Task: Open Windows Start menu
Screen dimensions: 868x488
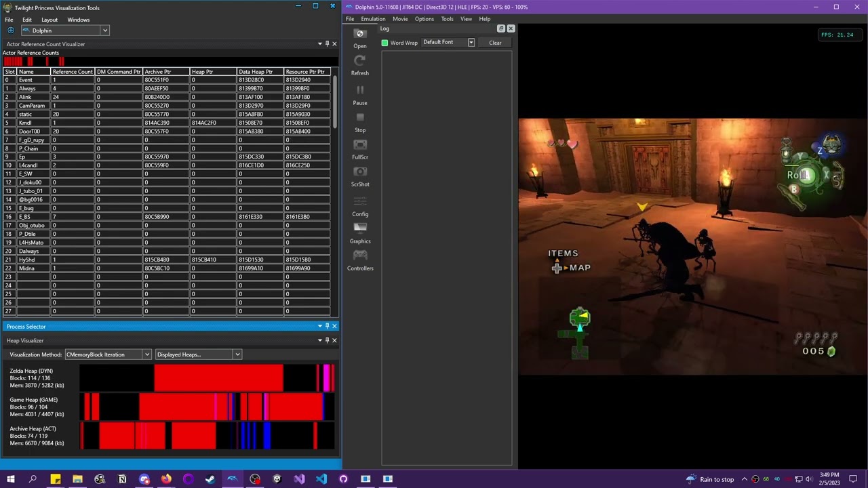Action: 10,479
